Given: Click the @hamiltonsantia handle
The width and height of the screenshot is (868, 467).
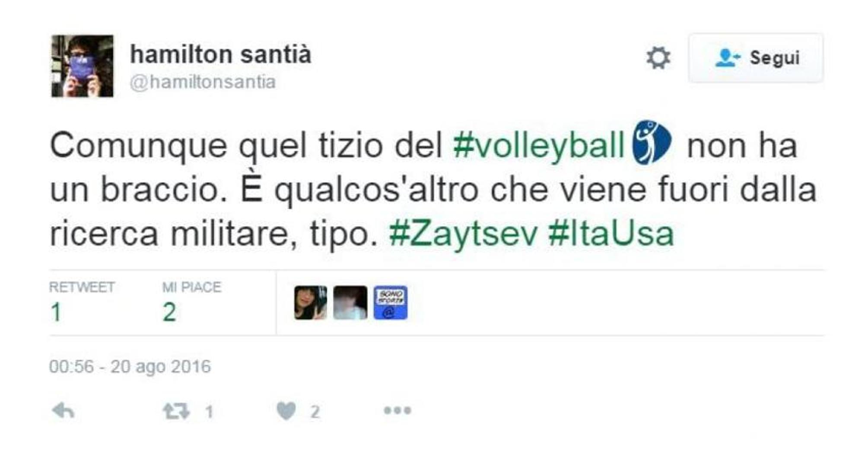Looking at the screenshot, I should click(203, 82).
